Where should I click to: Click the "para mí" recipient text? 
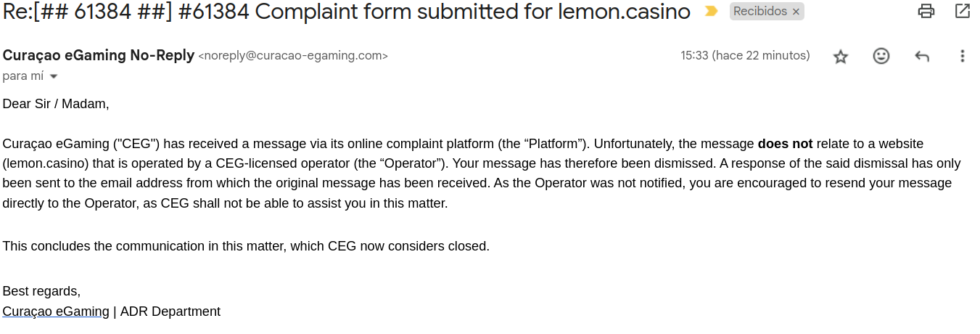click(23, 76)
